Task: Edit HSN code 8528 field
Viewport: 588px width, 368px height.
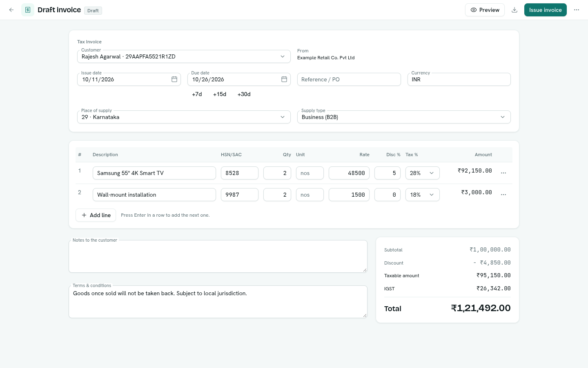Action: point(240,173)
